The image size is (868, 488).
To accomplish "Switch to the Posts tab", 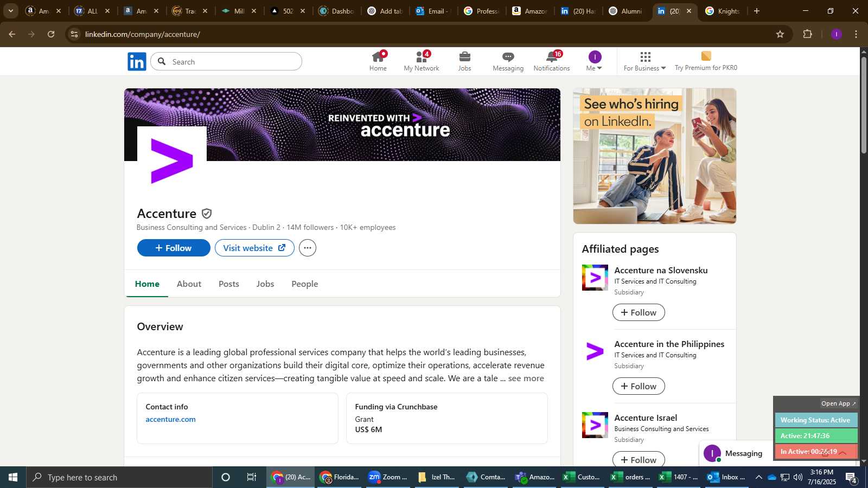I will pyautogui.click(x=229, y=284).
